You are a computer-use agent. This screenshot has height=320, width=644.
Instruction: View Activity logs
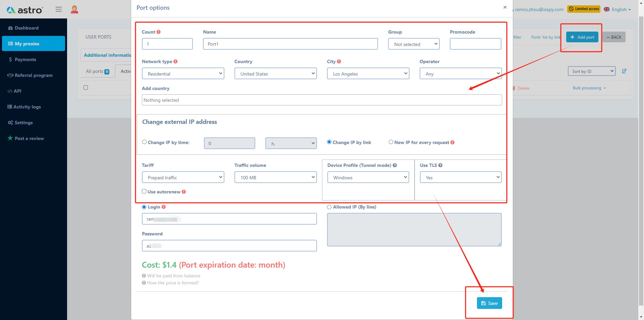click(x=27, y=107)
